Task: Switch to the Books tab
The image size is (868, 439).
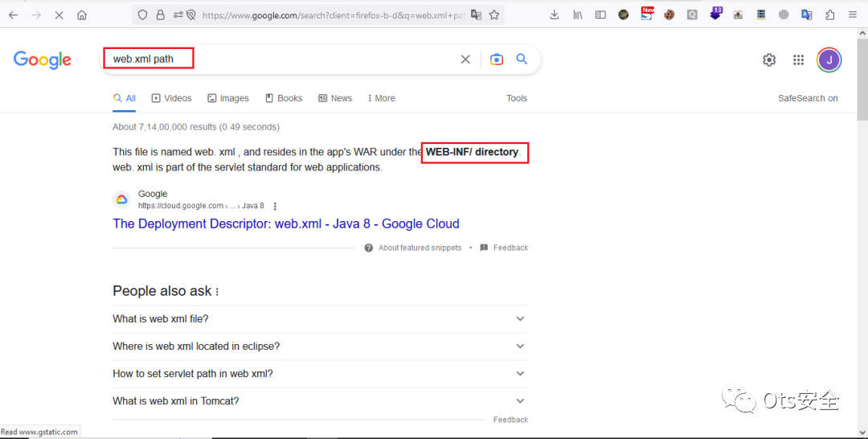Action: click(x=284, y=98)
